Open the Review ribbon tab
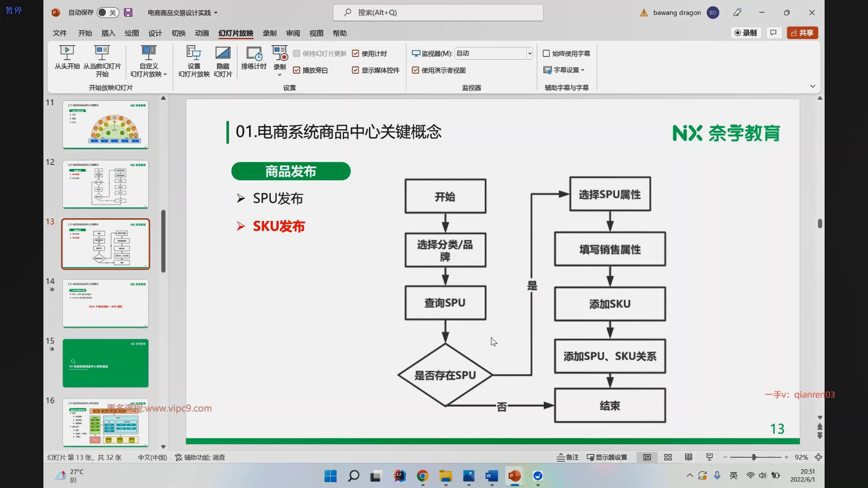The width and height of the screenshot is (868, 488). coord(292,33)
